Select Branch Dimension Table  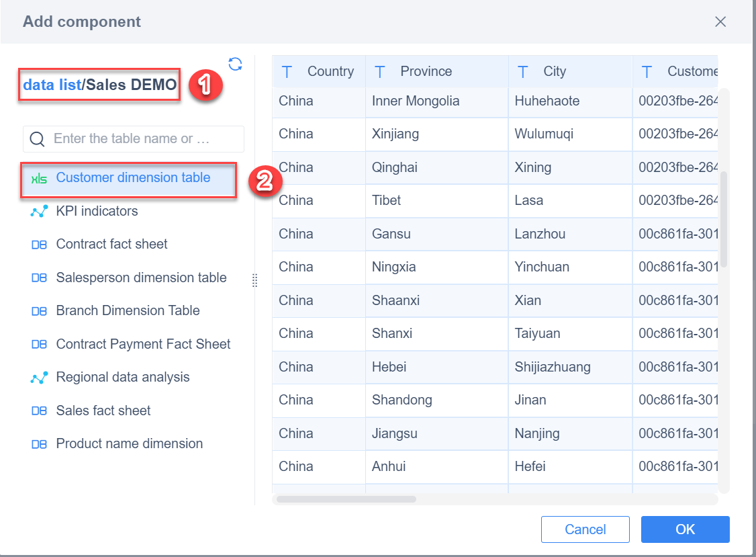point(129,311)
